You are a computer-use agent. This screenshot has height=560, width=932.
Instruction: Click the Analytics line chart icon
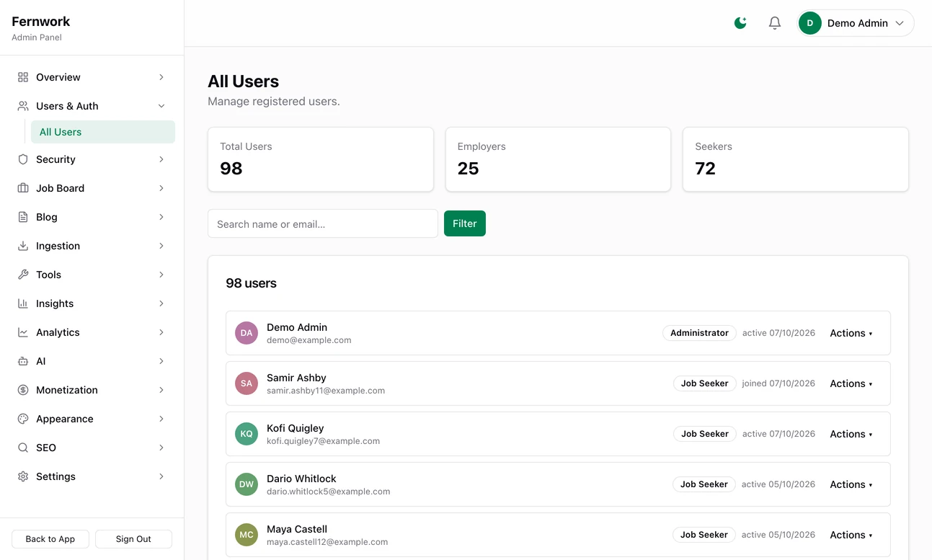click(x=23, y=332)
